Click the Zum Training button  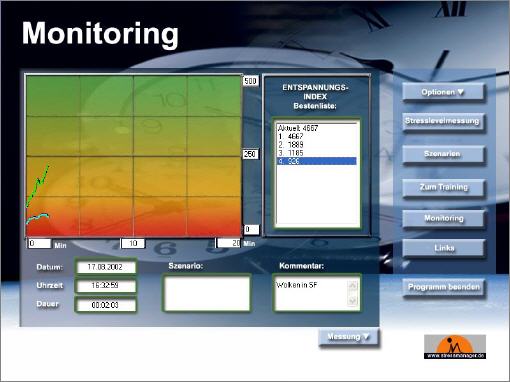[443, 188]
